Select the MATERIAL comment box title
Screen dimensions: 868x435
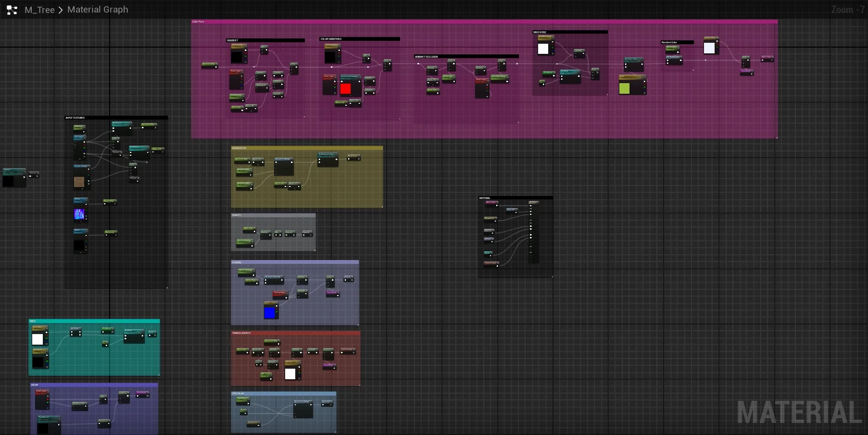(x=516, y=198)
